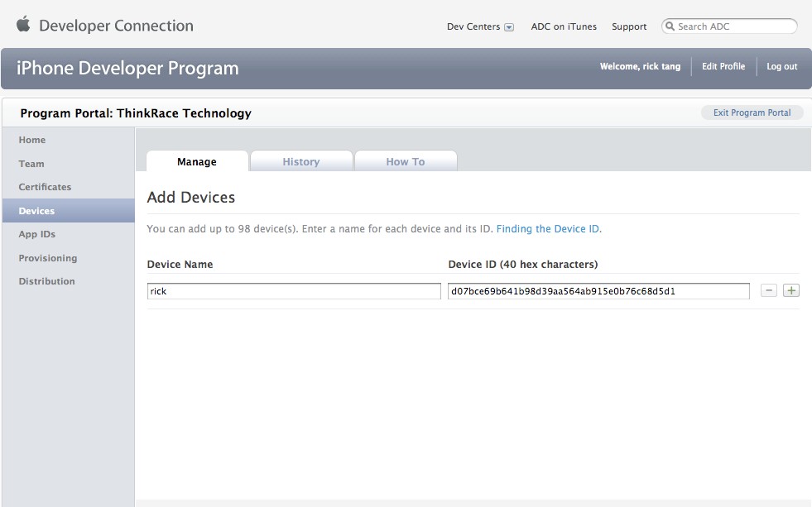Click the iPhone Developer Program heading
This screenshot has height=507, width=812.
point(127,68)
